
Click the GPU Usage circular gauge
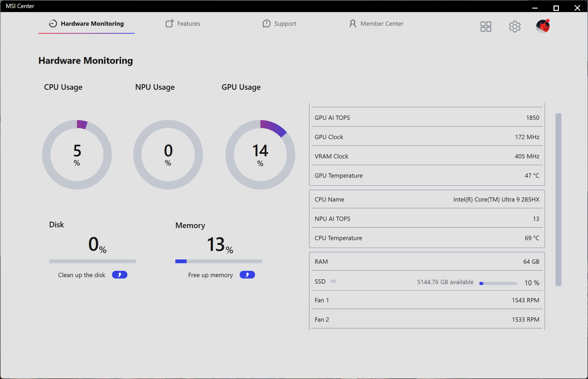pos(260,154)
